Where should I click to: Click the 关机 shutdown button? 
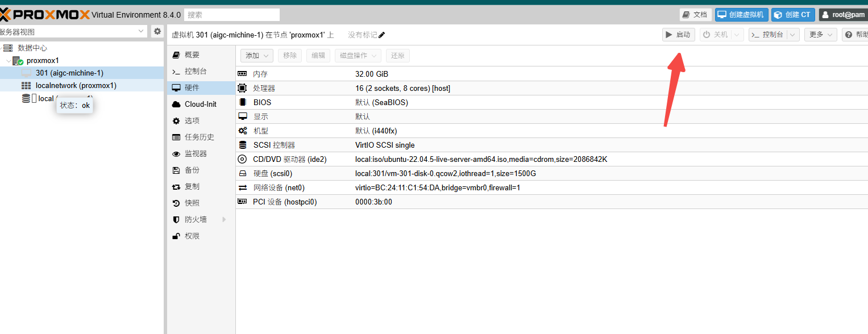[715, 35]
